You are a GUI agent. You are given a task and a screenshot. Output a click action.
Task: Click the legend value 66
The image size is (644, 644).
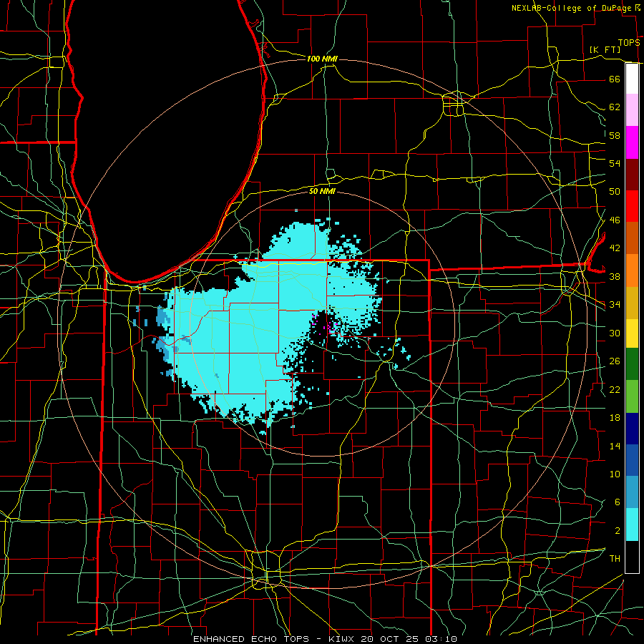(615, 79)
